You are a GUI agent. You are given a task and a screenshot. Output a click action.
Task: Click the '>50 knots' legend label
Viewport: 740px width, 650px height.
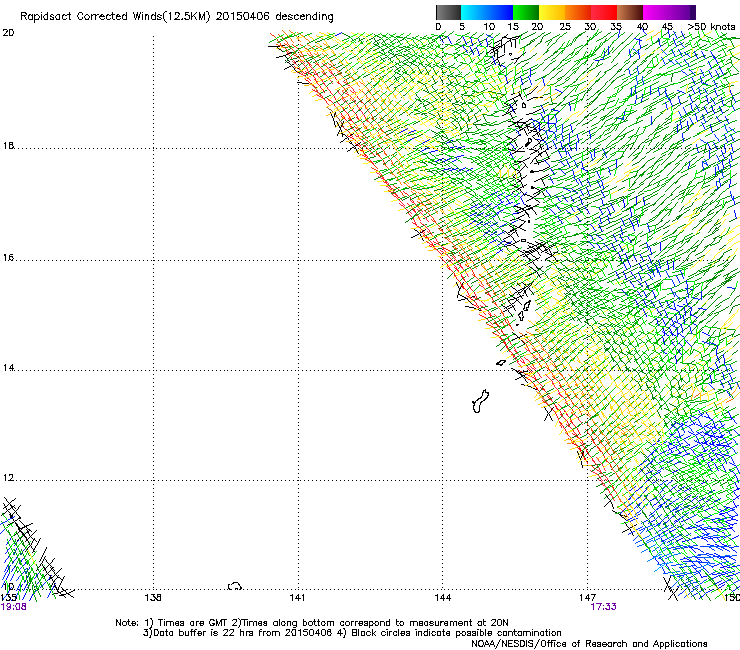pos(711,27)
